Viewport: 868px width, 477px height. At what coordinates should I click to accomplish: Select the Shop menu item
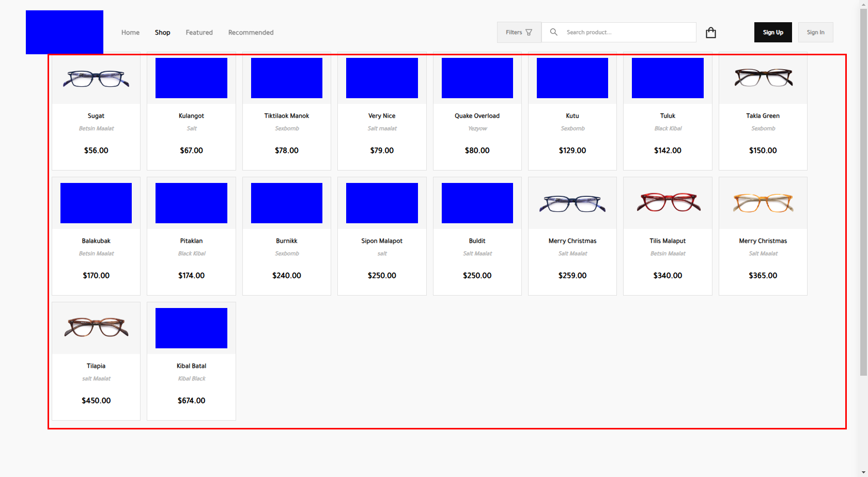pos(162,33)
